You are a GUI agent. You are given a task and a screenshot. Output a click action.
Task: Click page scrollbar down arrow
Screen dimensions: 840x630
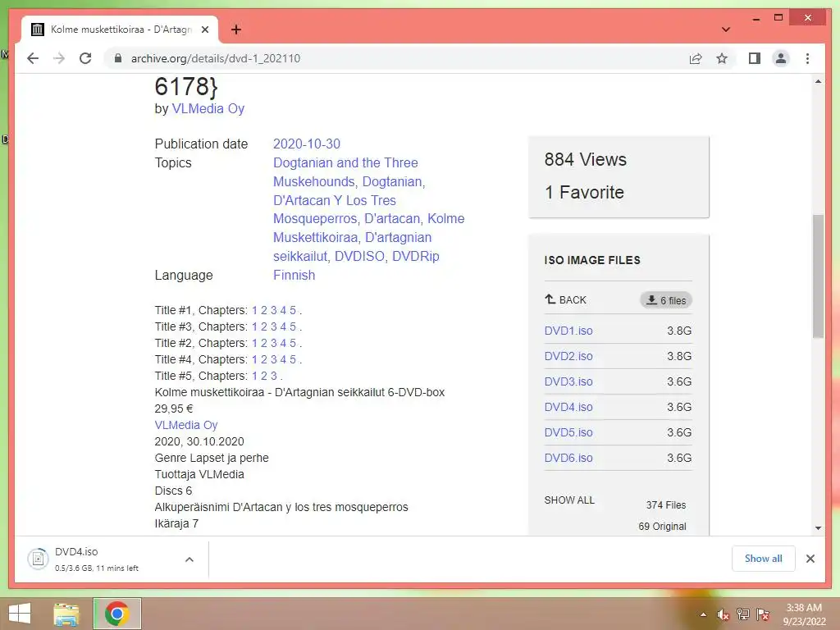[818, 527]
